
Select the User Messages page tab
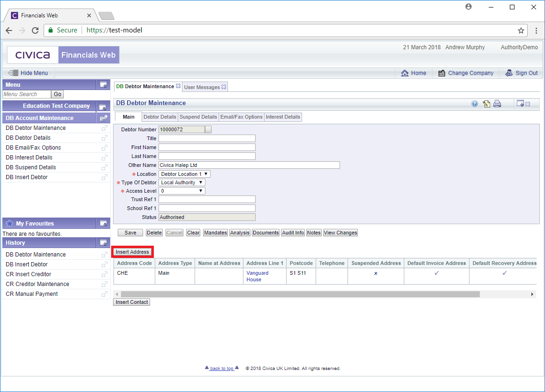(202, 87)
